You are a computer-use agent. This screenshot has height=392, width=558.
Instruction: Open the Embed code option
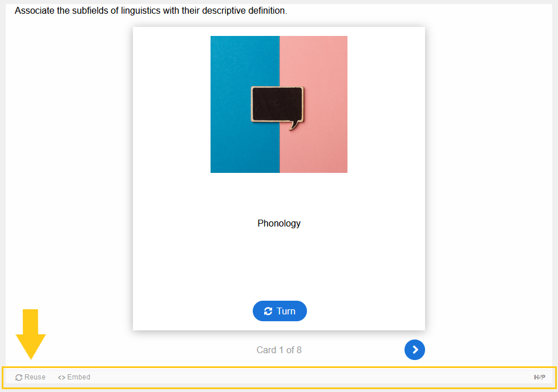pos(74,377)
